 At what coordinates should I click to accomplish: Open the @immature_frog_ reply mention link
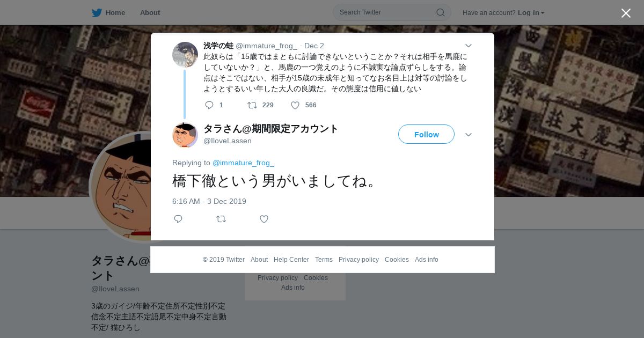click(243, 163)
